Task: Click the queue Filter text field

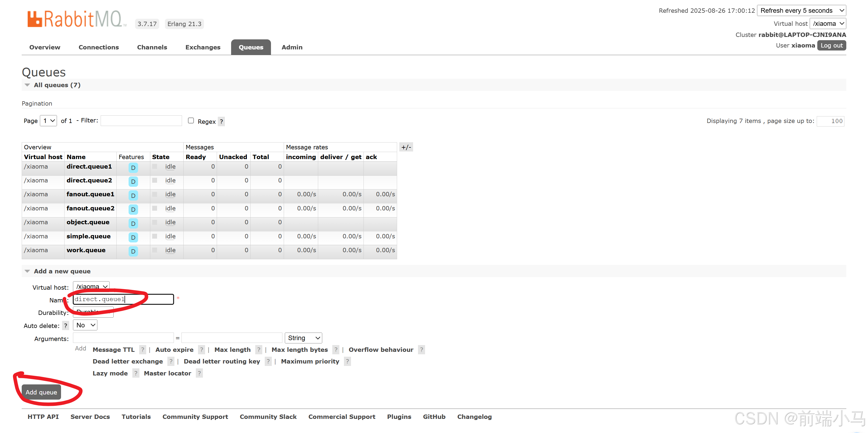Action: pos(141,120)
